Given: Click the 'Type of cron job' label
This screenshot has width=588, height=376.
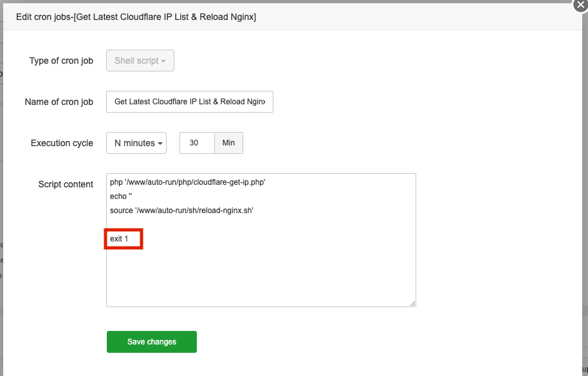Looking at the screenshot, I should tap(60, 60).
